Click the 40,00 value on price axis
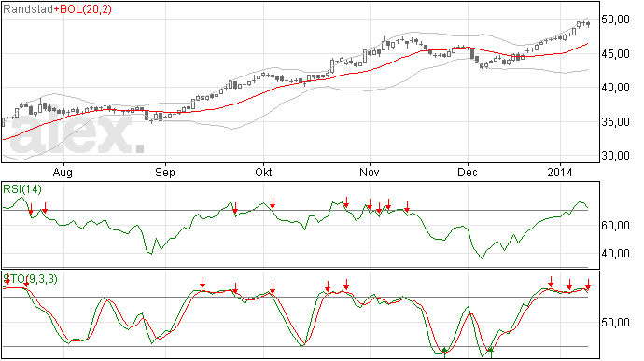This screenshot has width=644, height=361. (x=615, y=88)
